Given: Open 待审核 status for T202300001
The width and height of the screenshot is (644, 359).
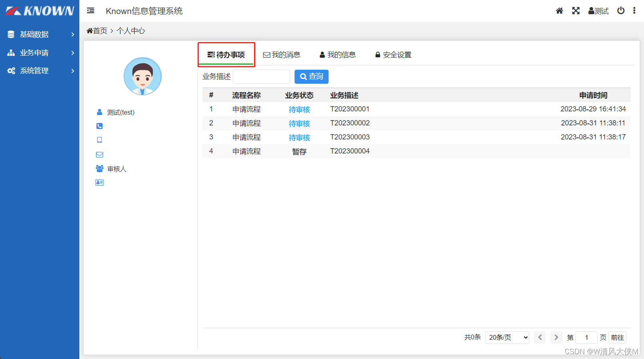Looking at the screenshot, I should pos(299,109).
